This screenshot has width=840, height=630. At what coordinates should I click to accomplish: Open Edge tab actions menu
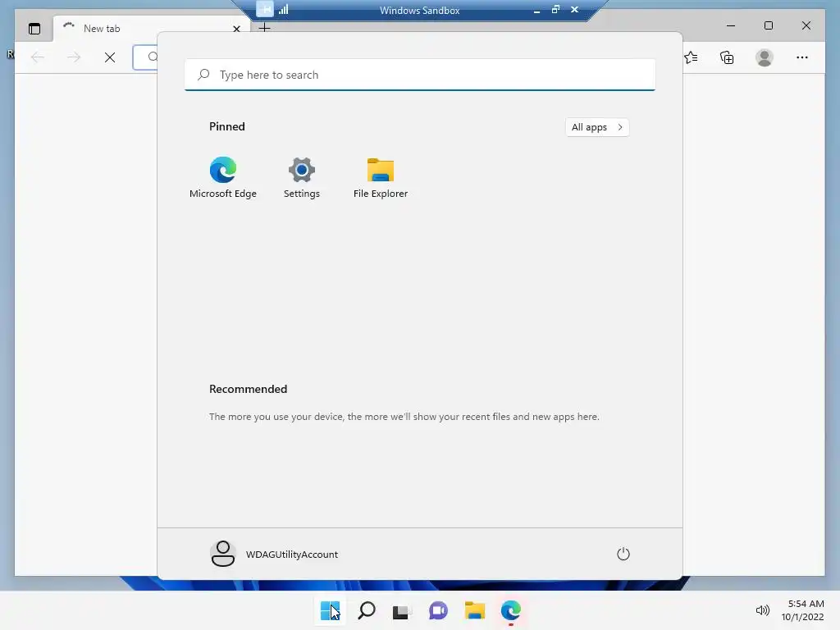(34, 29)
